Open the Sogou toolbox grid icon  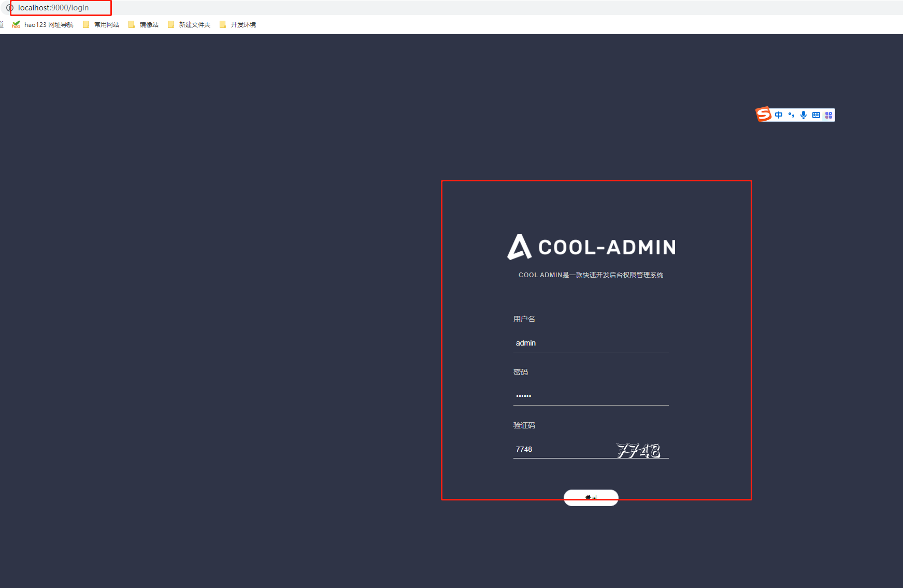tap(828, 115)
